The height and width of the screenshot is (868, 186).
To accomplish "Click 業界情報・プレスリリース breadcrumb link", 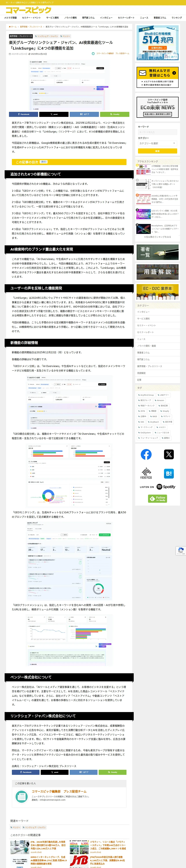I will [x=31, y=27].
